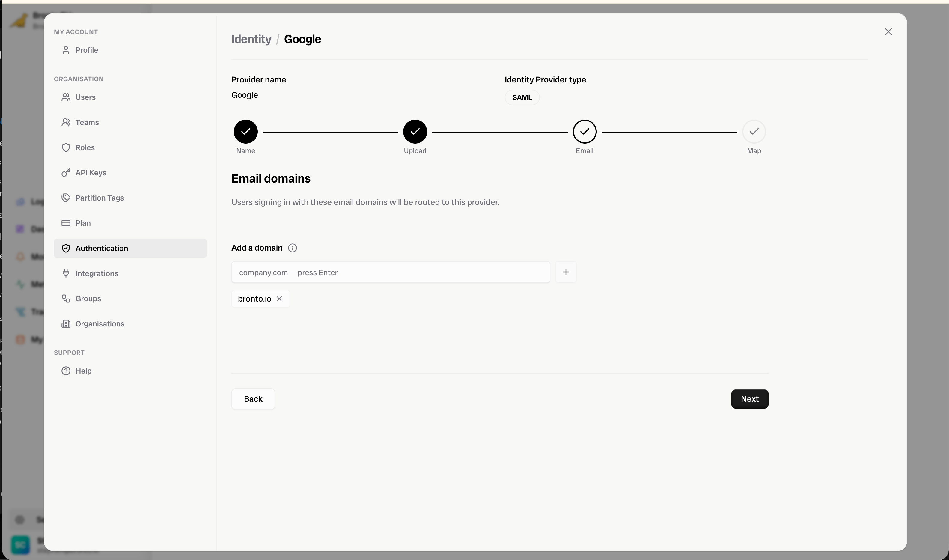Image resolution: width=949 pixels, height=560 pixels.
Task: Open Profile in My Account
Action: coord(130,50)
